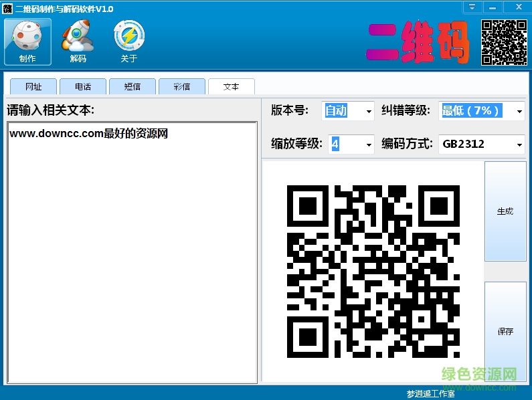The width and height of the screenshot is (532, 400).
Task: Switch to the 电话 (Phone) tab
Action: pos(83,86)
